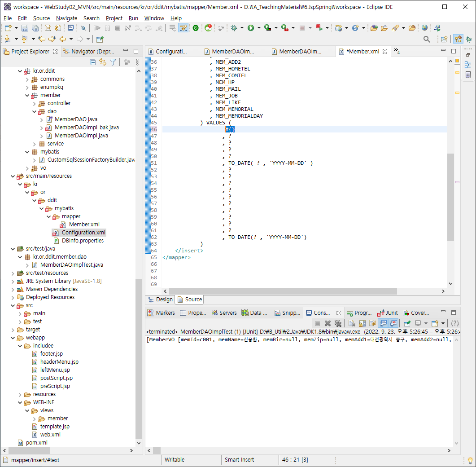The height and width of the screenshot is (467, 476).
Task: Click the Clear Console icon
Action: (352, 323)
